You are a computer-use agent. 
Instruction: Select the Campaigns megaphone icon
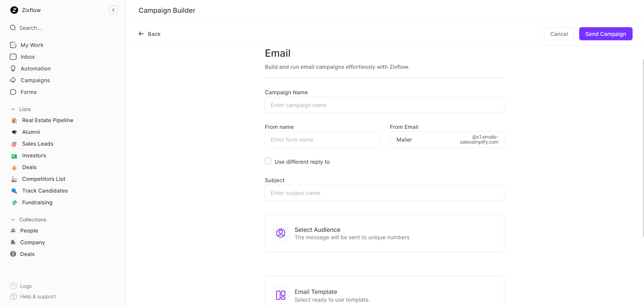pos(13,80)
